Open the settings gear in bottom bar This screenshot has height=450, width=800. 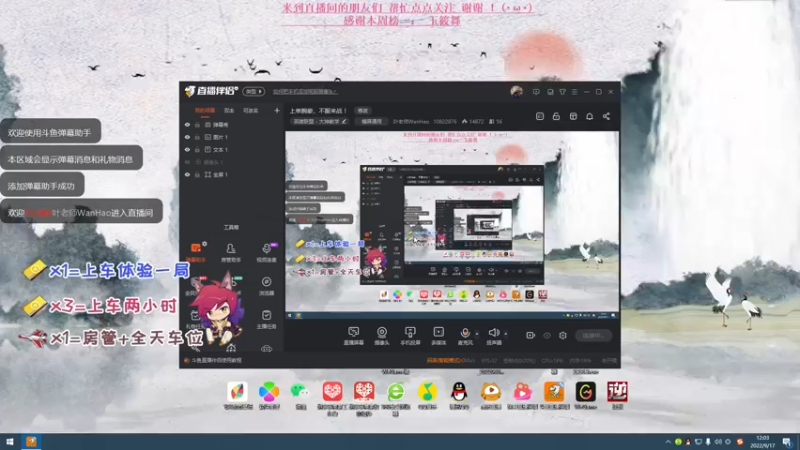pos(563,335)
